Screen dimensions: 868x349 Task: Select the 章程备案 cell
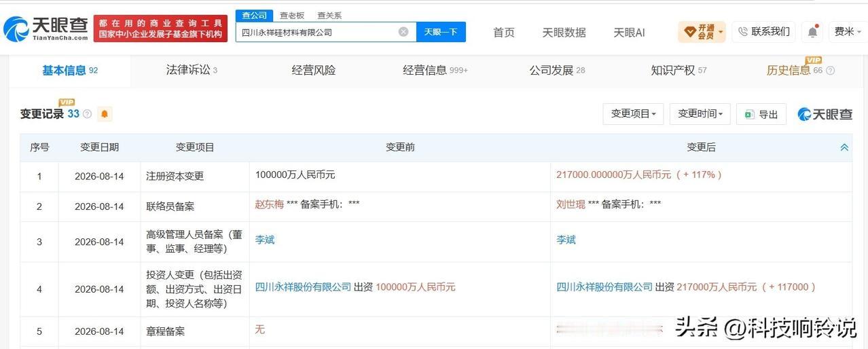(195, 331)
